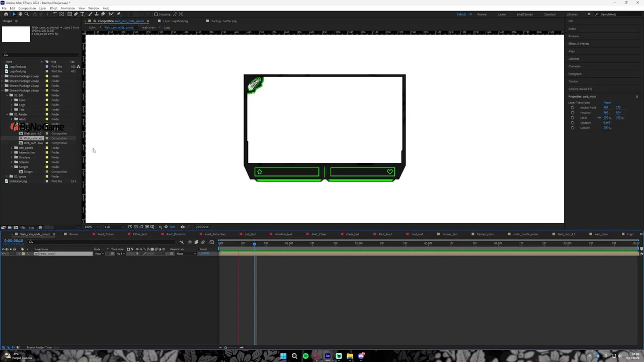This screenshot has width=644, height=362.
Task: Switch to Alert_Donation timeline tab
Action: tap(176, 234)
